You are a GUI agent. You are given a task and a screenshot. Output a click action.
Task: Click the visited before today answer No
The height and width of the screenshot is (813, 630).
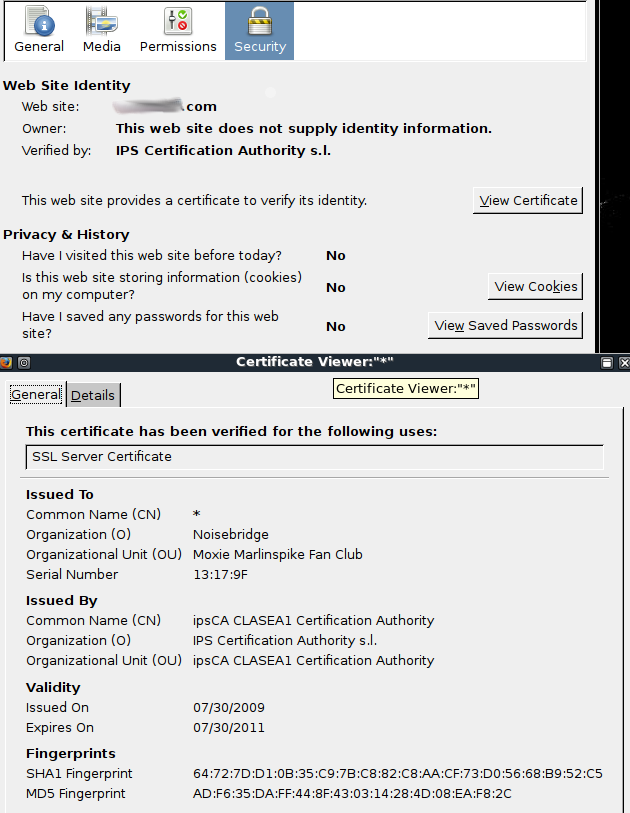[x=335, y=255]
